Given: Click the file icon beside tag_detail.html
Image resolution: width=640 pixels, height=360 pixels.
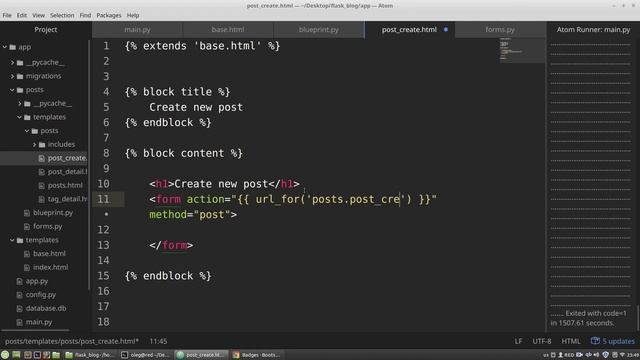Looking at the screenshot, I should coord(41,199).
